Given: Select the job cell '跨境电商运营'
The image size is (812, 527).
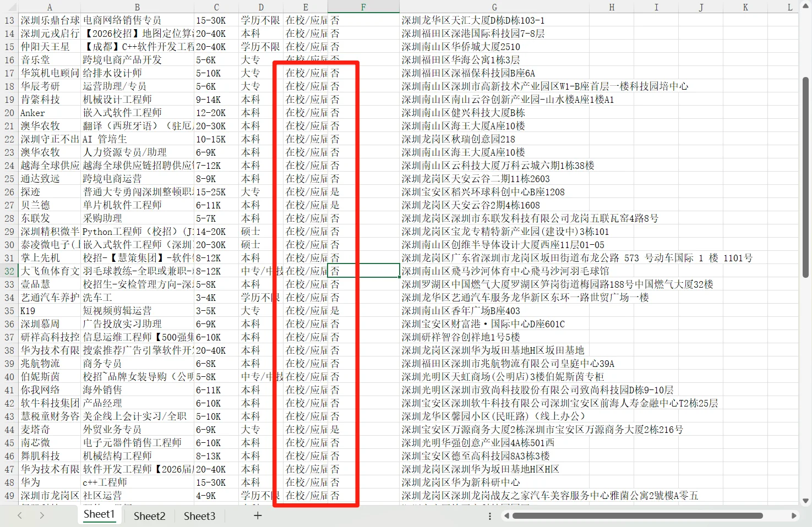Looking at the screenshot, I should [138, 179].
